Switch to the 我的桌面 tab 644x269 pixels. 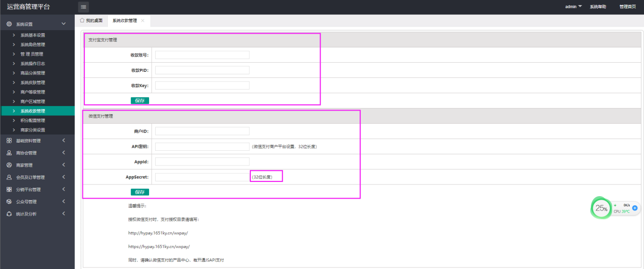[91, 20]
